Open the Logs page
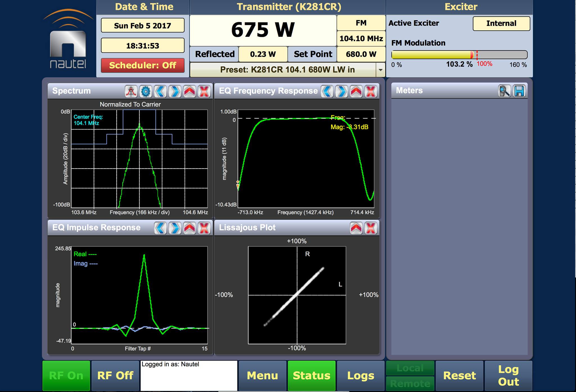 pos(361,375)
